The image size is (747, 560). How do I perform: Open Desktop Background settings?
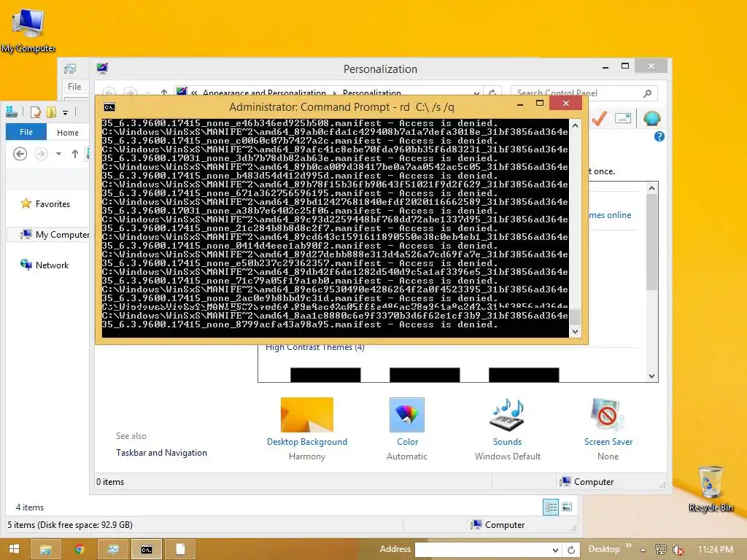coord(307,442)
